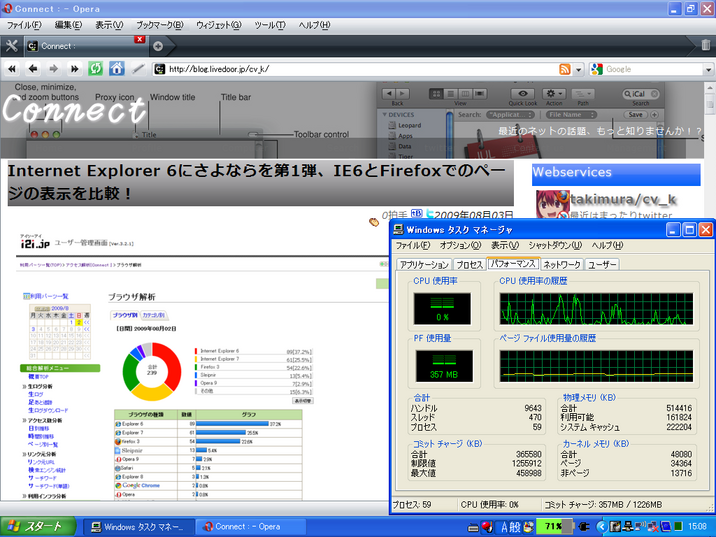Go back with Opera's back arrow
Image resolution: width=716 pixels, height=537 pixels.
coord(33,69)
